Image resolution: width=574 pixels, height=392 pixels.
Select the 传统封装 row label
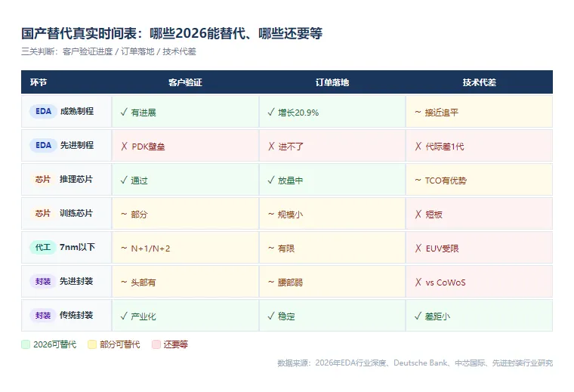76,316
